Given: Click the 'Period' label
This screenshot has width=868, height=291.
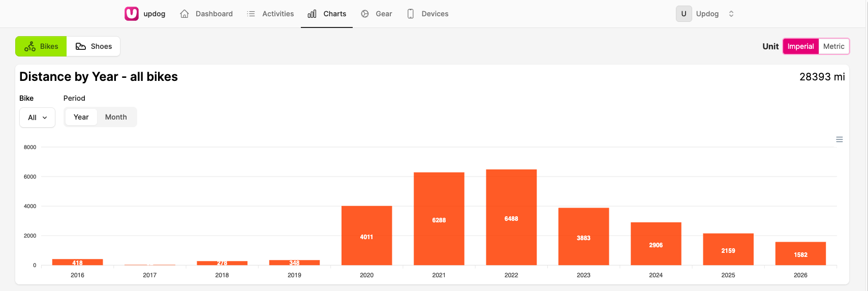Looking at the screenshot, I should click(74, 98).
